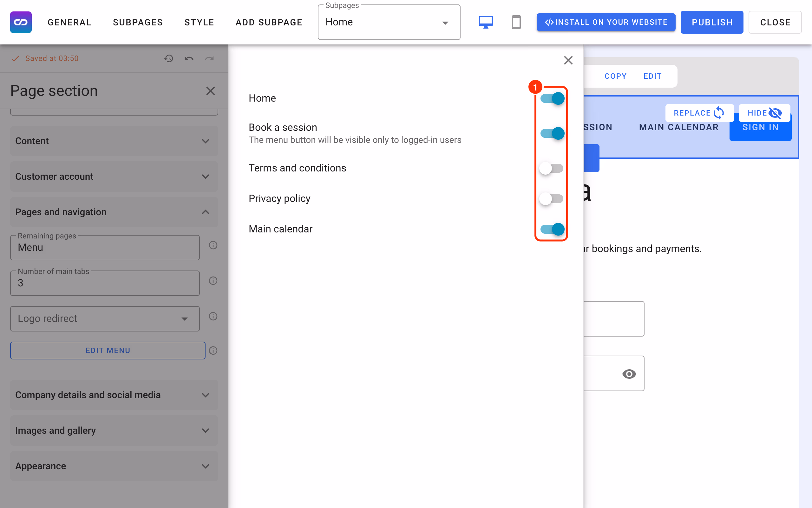Click the Edit Menu button

tap(108, 351)
